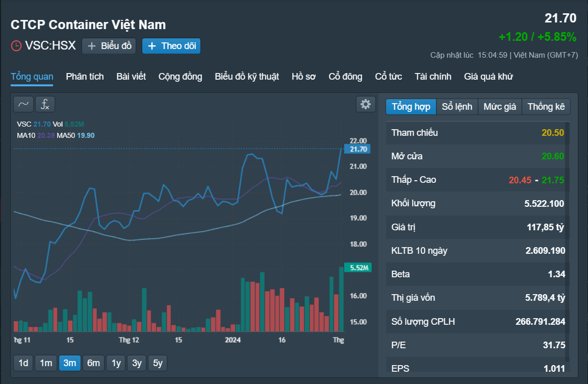Open the Mức giá panel tab
This screenshot has height=384, width=588.
click(x=499, y=107)
